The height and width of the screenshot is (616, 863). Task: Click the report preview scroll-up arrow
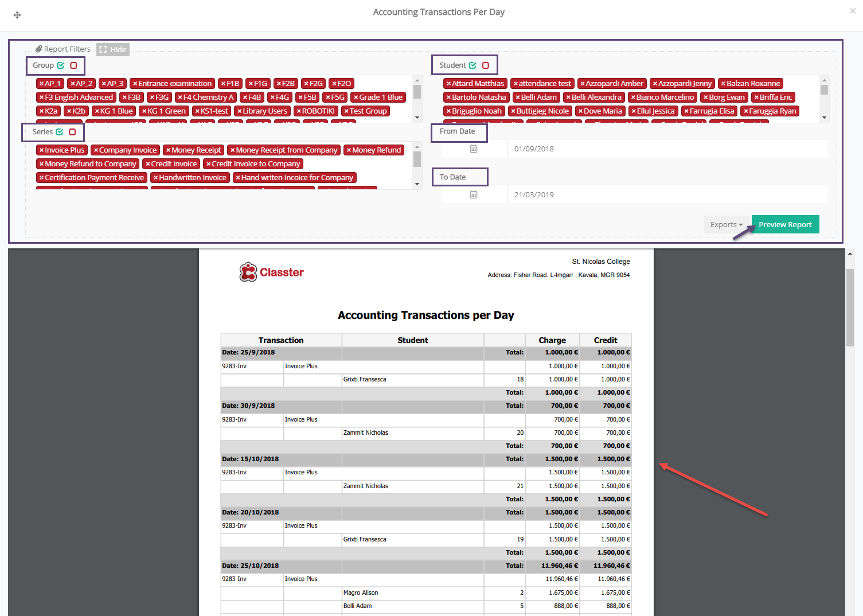tap(850, 253)
